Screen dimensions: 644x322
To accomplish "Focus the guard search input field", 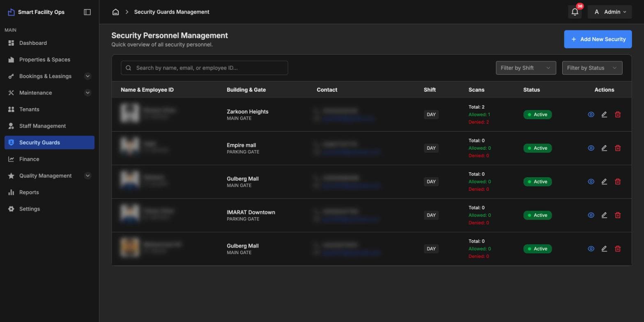I will 204,68.
